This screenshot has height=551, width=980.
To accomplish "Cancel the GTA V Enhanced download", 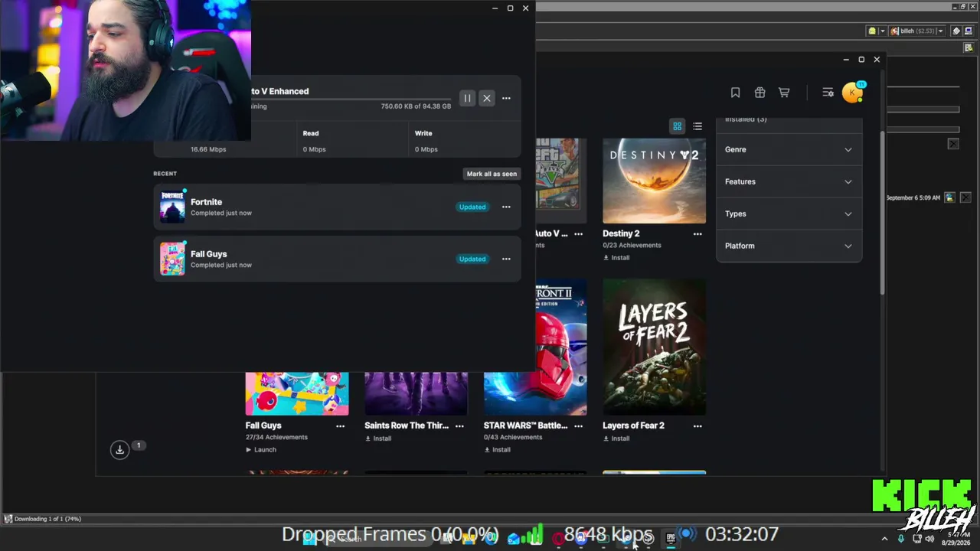I will [x=487, y=98].
